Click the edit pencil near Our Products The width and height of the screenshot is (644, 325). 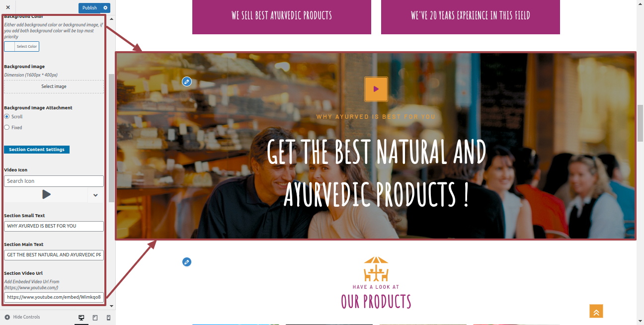pos(187,262)
